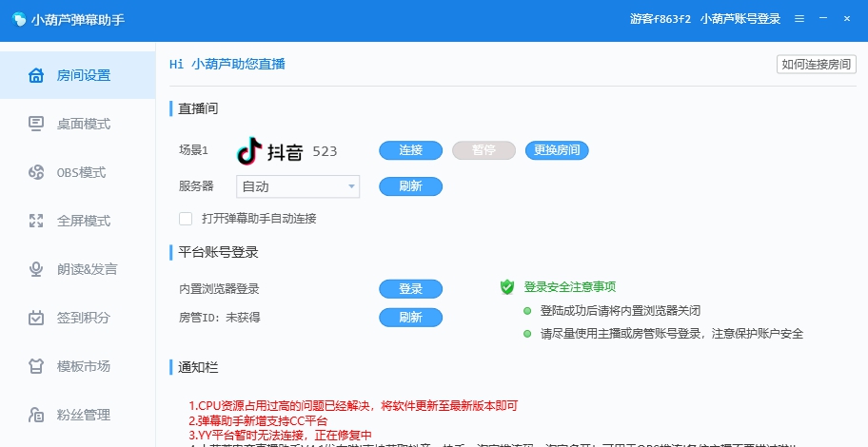Click the house icon for 房间设置
The width and height of the screenshot is (868, 447).
[x=36, y=75]
